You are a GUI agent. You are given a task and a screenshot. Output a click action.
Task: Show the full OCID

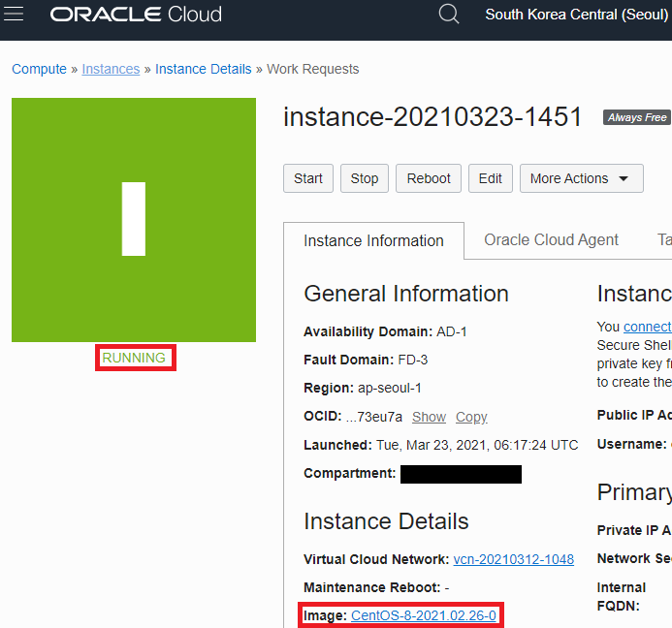429,417
